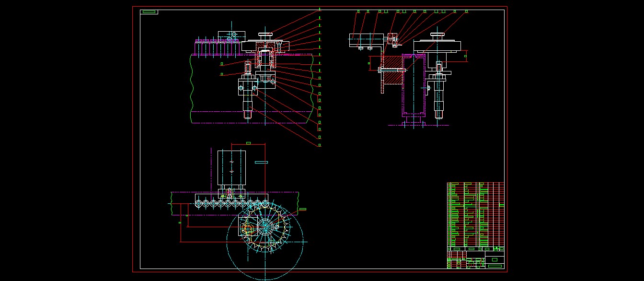
Task: Select the red hatched block in the side view
Action: [x=393, y=70]
